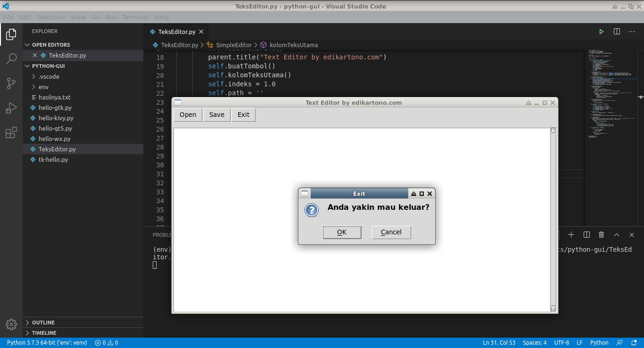644x348 pixels.
Task: Close the terminal panel
Action: (631, 234)
